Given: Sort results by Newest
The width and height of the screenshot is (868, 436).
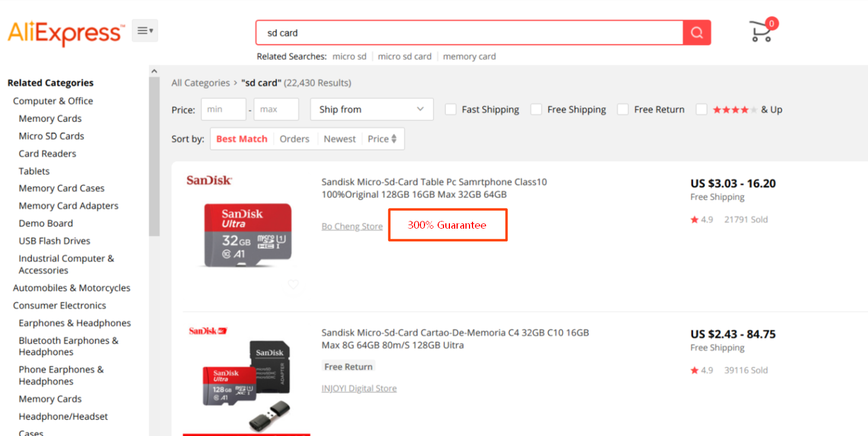Looking at the screenshot, I should (x=340, y=139).
